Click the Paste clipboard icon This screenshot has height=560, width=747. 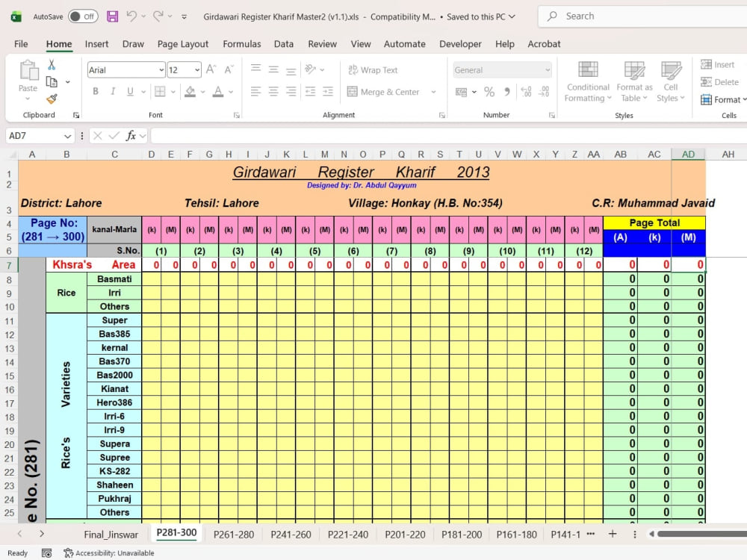point(28,70)
